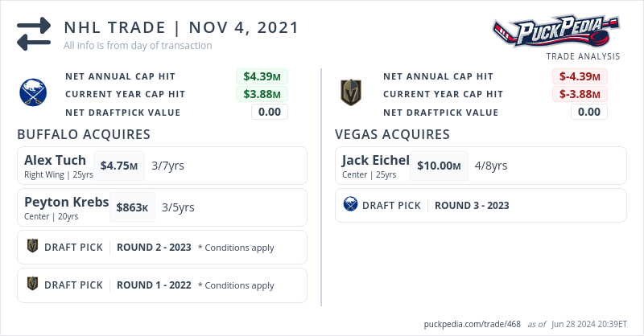Click Vegas's $-3.88M current year cap hit

pos(580,94)
